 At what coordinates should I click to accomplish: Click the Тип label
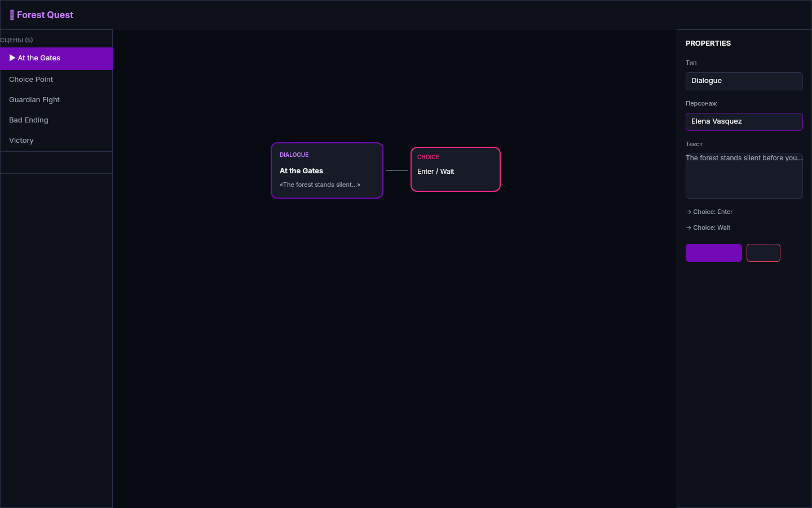[691, 63]
